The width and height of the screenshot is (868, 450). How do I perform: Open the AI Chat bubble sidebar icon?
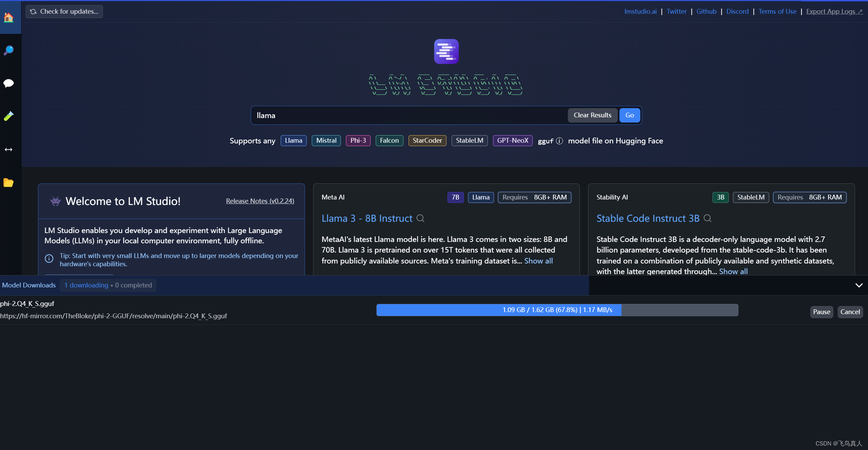coord(9,83)
